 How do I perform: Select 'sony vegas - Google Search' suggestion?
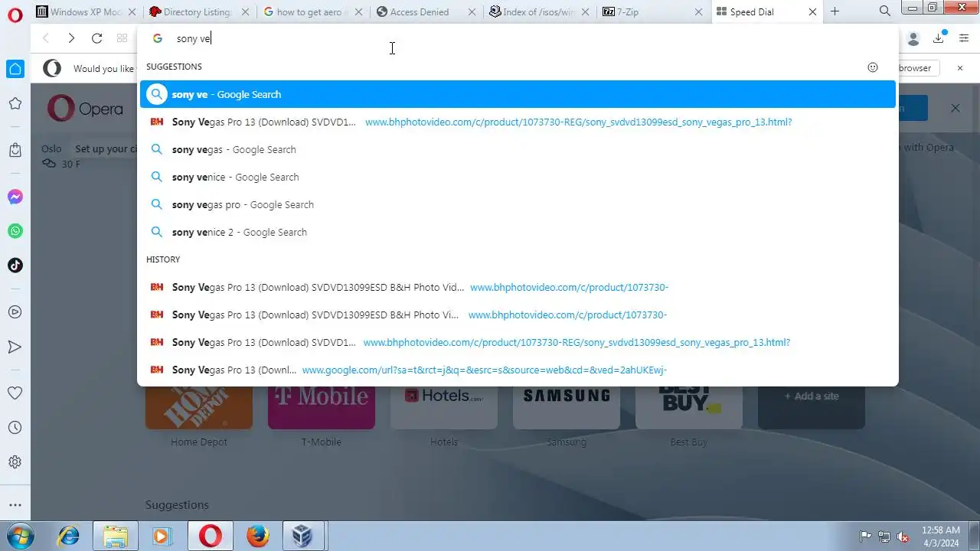(518, 149)
